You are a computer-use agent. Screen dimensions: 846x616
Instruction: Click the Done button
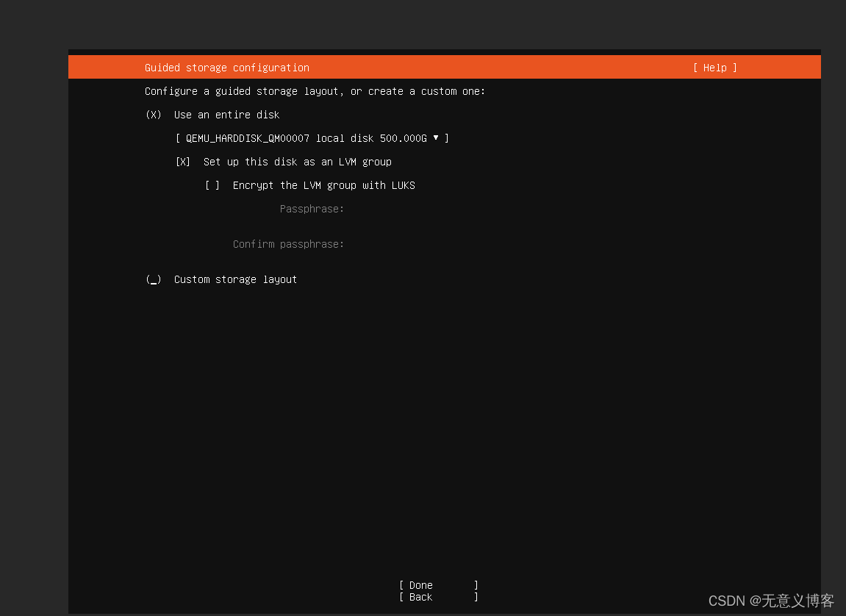pos(420,584)
